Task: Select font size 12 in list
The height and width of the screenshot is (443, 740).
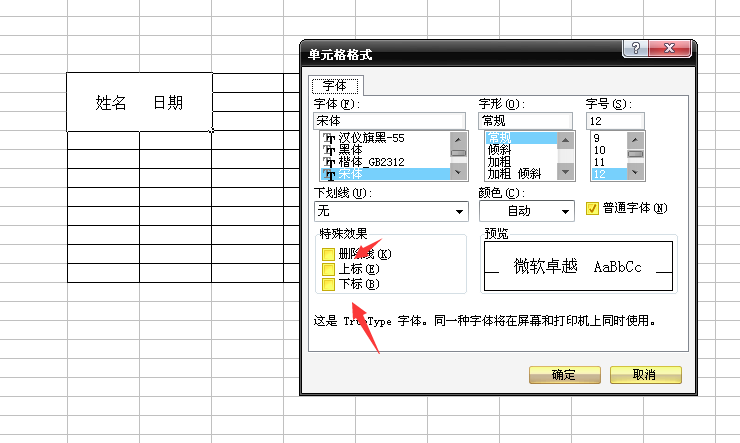Action: [609, 174]
